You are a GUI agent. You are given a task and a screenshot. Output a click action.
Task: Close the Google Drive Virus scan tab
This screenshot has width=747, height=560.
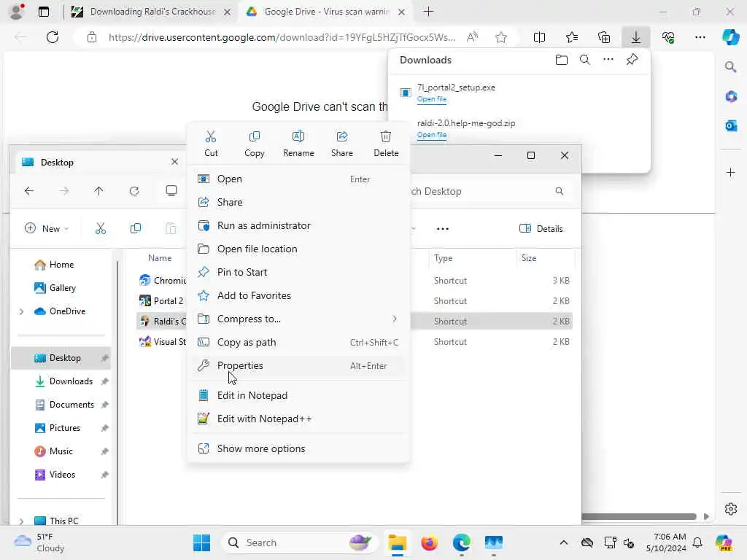point(402,12)
